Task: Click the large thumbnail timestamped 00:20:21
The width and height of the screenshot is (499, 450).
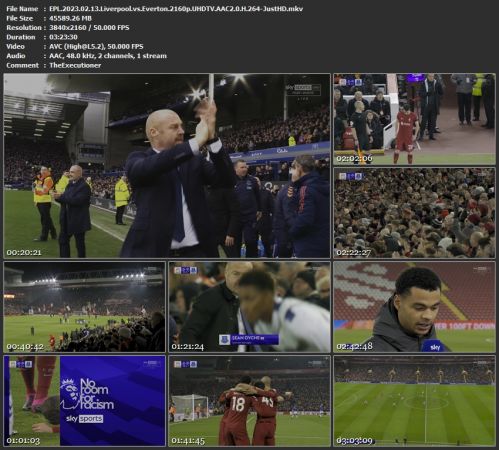Action: coord(167,166)
